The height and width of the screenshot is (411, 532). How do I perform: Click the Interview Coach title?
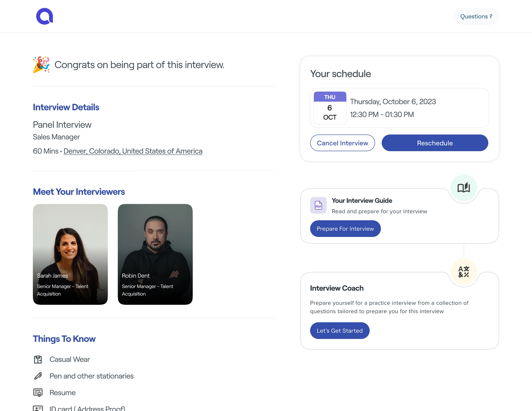[337, 288]
